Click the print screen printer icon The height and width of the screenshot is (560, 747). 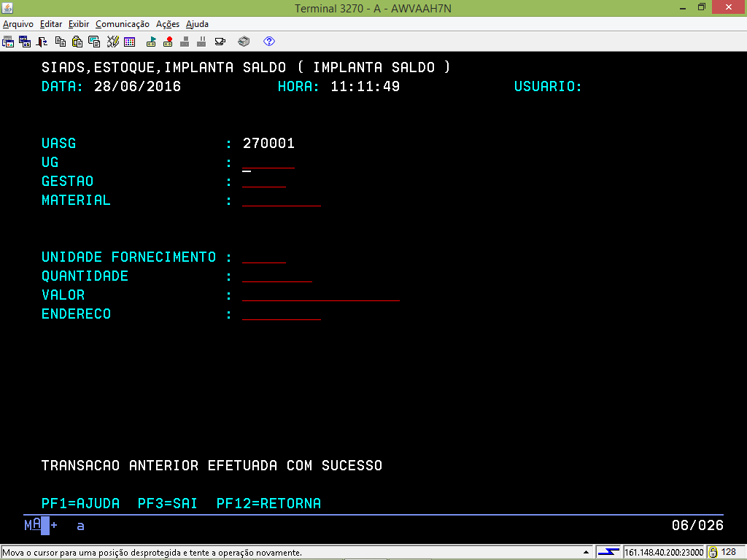[244, 42]
